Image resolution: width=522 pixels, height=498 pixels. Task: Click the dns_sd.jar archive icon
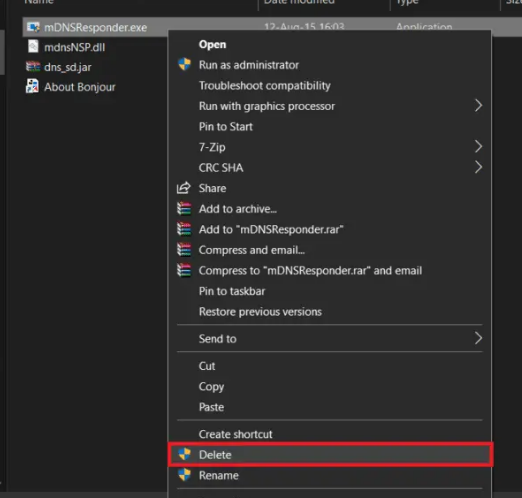33,67
